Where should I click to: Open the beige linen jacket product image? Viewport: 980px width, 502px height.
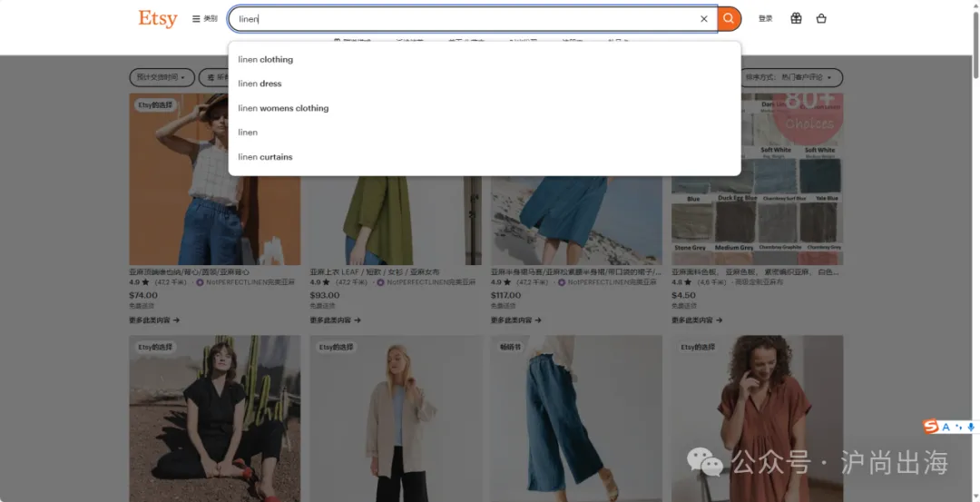396,418
